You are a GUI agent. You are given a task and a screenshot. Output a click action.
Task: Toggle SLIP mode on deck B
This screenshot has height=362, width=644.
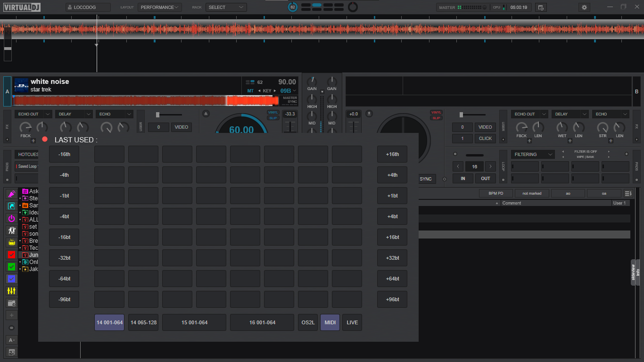click(436, 118)
